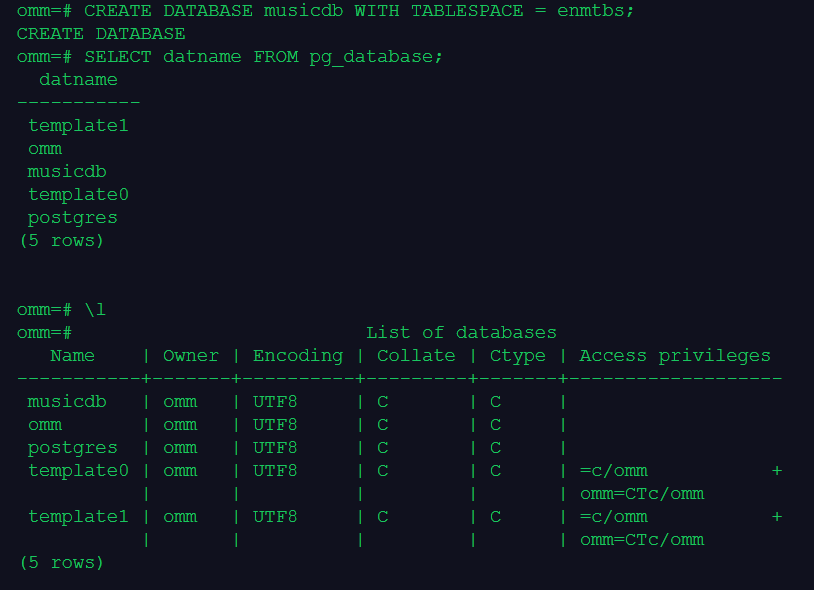Viewport: 814px width, 590px height.
Task: Click the Access privileges column header
Action: coord(675,356)
